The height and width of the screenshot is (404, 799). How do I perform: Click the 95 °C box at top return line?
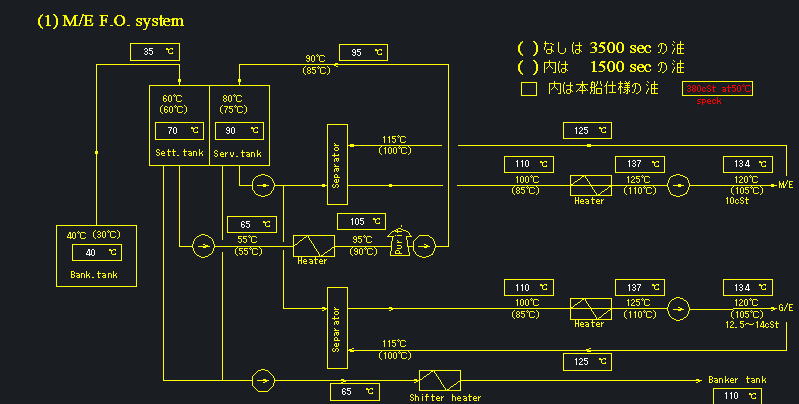[x=365, y=51]
